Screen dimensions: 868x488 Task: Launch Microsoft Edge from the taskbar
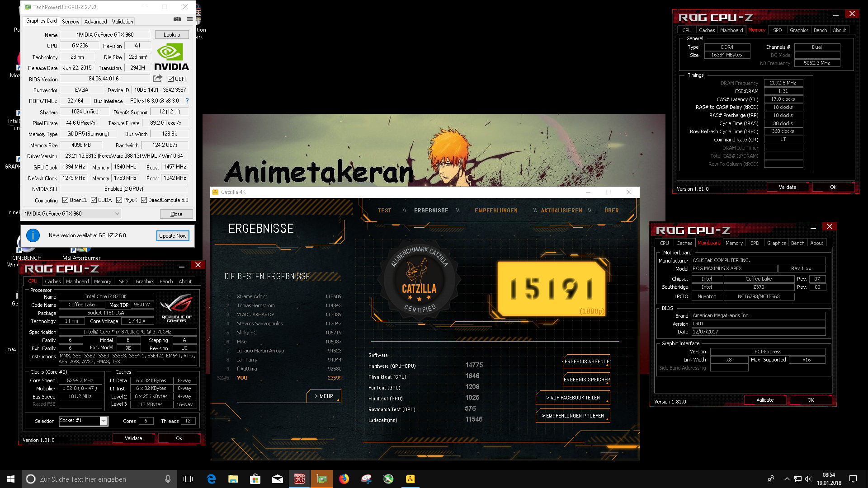[x=211, y=479]
